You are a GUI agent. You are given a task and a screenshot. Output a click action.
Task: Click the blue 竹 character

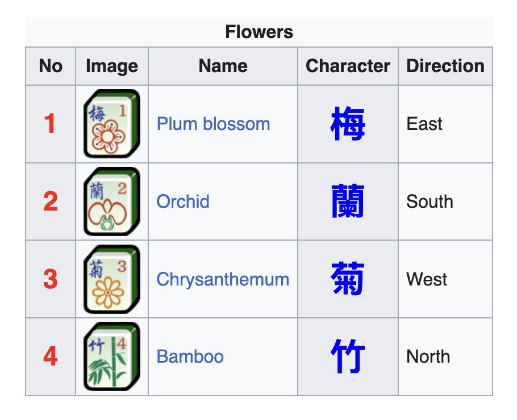pyautogui.click(x=347, y=357)
